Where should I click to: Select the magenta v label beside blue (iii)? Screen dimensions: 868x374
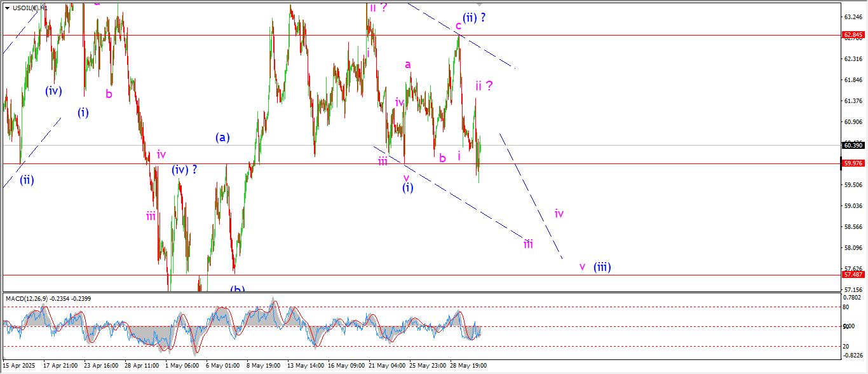[581, 267]
